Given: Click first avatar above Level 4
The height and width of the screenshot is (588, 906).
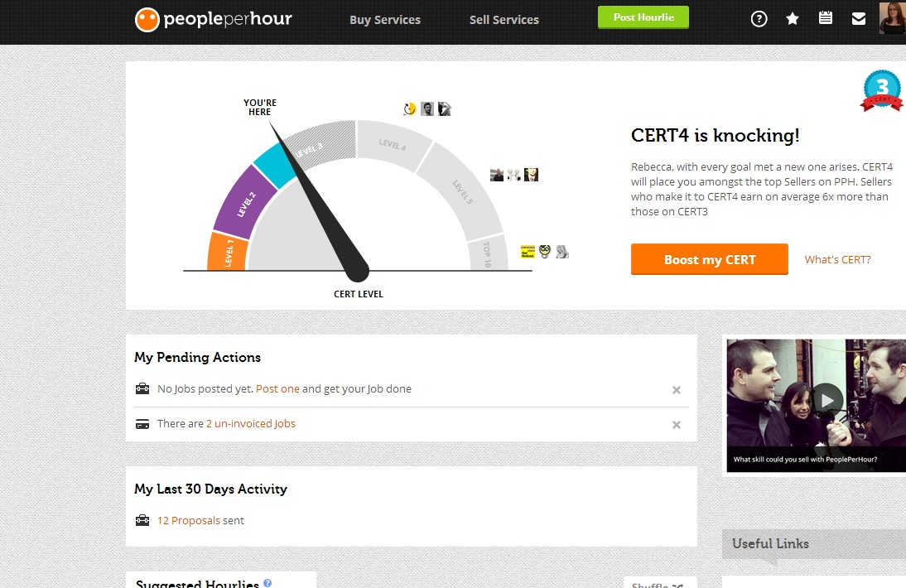Looking at the screenshot, I should tap(410, 108).
